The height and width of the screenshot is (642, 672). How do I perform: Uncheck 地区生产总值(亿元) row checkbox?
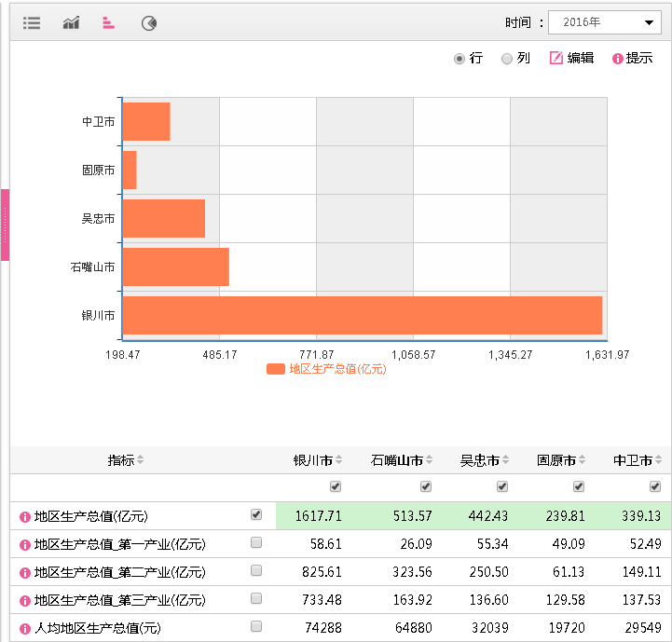coord(256,514)
